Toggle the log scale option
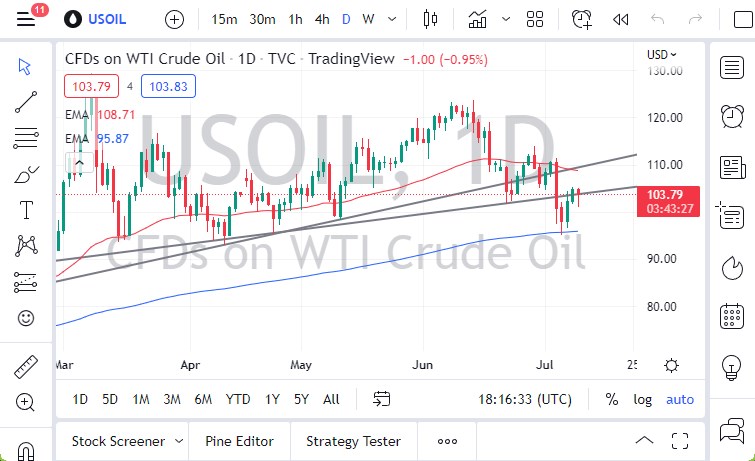 click(x=642, y=400)
